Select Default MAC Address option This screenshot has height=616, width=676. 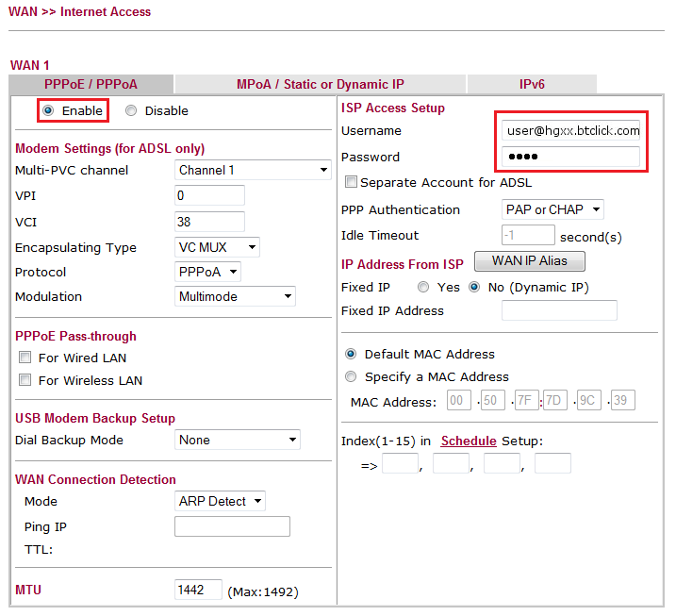(x=351, y=354)
